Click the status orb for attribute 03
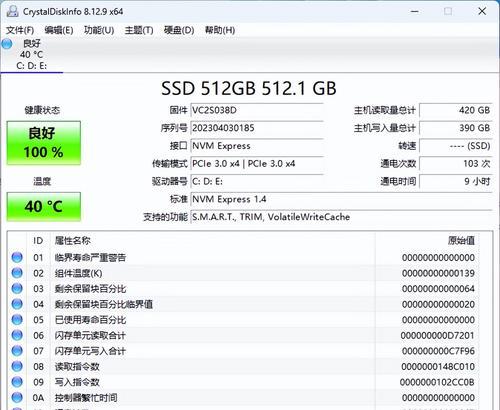Viewport: 500px width, 410px height. 17,288
